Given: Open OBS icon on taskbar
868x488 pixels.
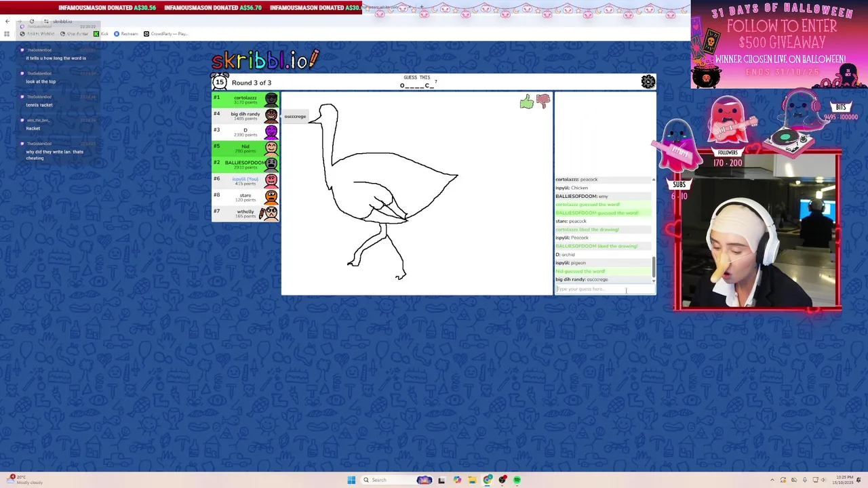Looking at the screenshot, I should (502, 480).
